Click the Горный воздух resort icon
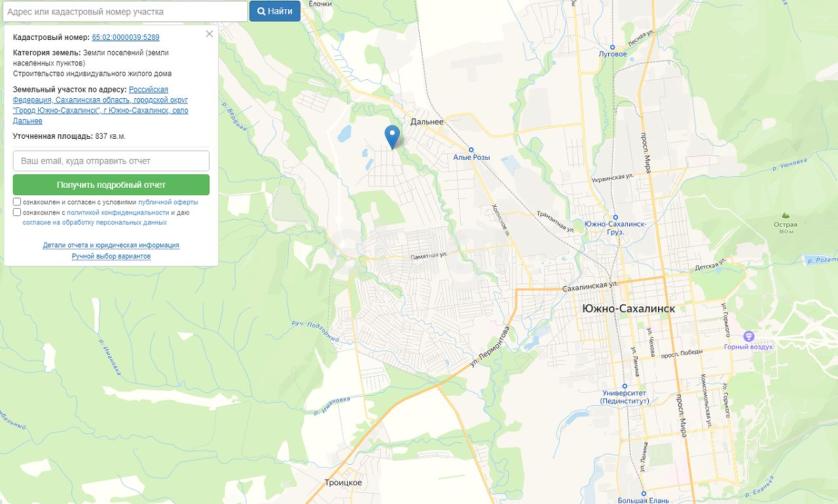Viewport: 838px width, 504px height. click(x=749, y=336)
